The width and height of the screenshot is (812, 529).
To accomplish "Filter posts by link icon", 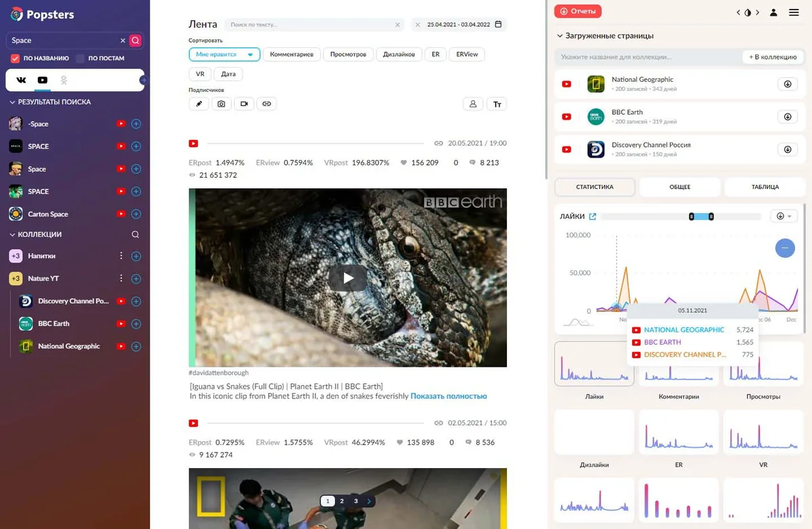I will click(x=267, y=104).
